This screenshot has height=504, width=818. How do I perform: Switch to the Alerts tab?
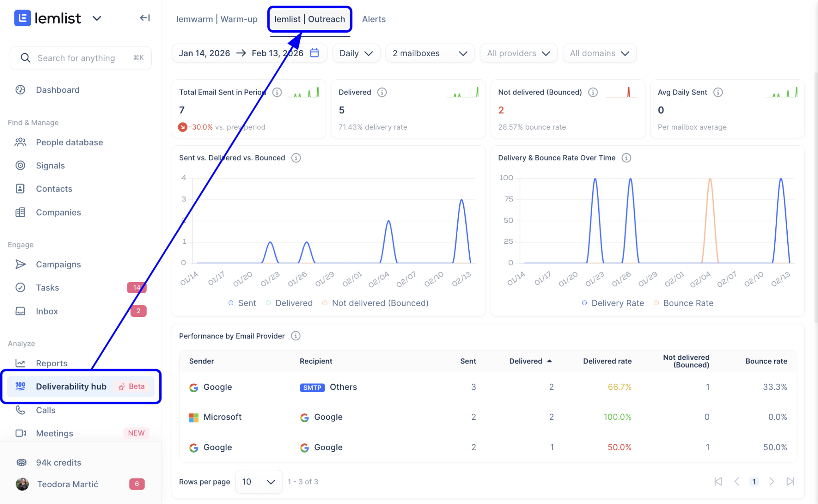pyautogui.click(x=374, y=19)
